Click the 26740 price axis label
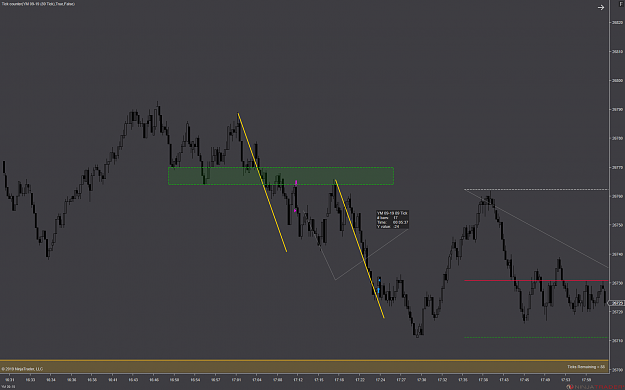Viewport: 625px width, 390px height. click(617, 254)
